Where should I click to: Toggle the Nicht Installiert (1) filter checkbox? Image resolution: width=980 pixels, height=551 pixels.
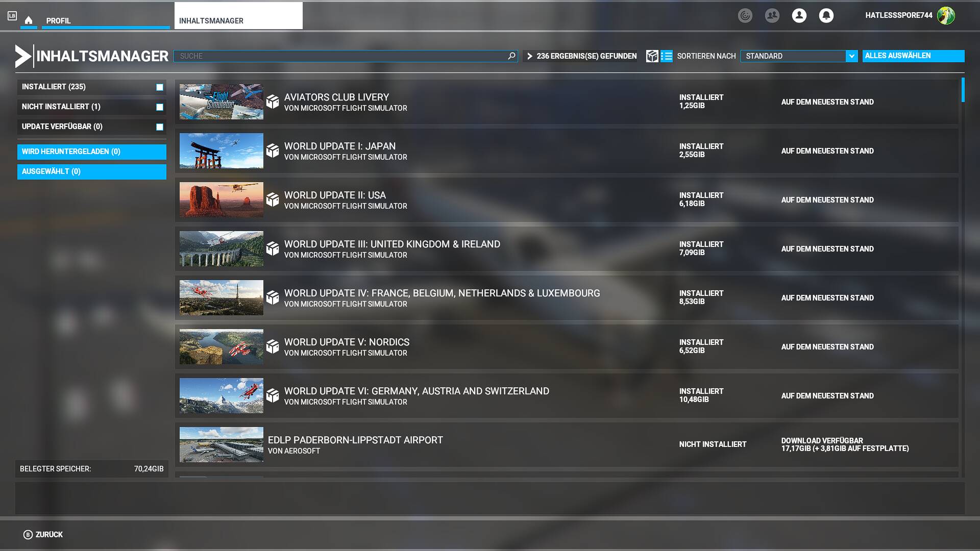[160, 107]
